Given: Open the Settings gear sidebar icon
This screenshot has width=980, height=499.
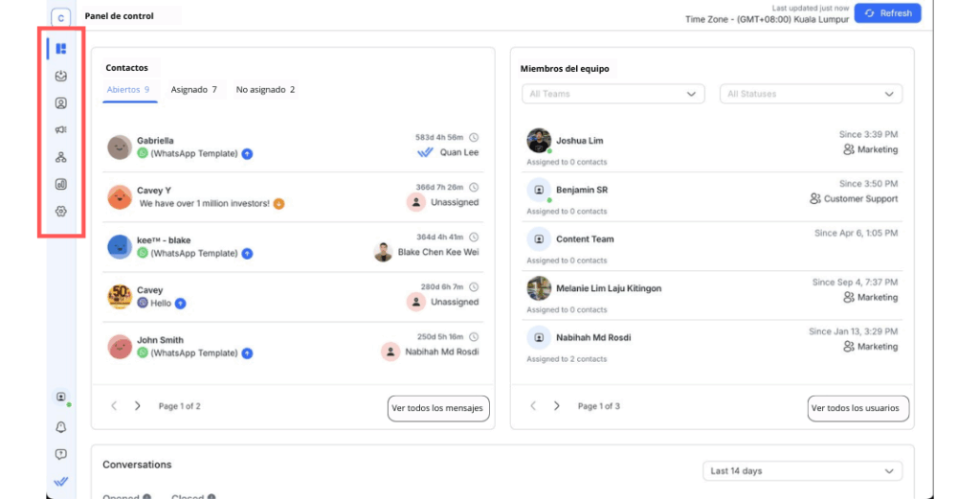Looking at the screenshot, I should (60, 212).
